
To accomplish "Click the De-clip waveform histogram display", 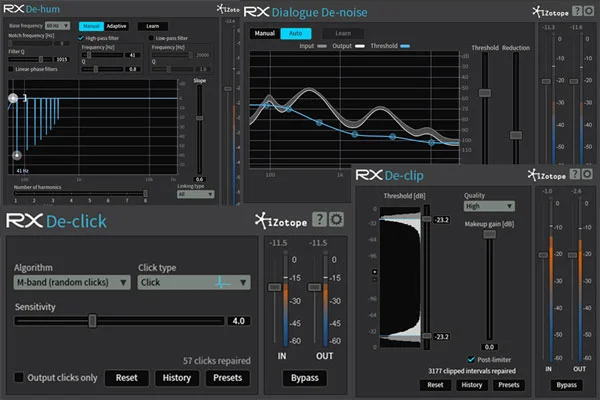I will [x=400, y=278].
